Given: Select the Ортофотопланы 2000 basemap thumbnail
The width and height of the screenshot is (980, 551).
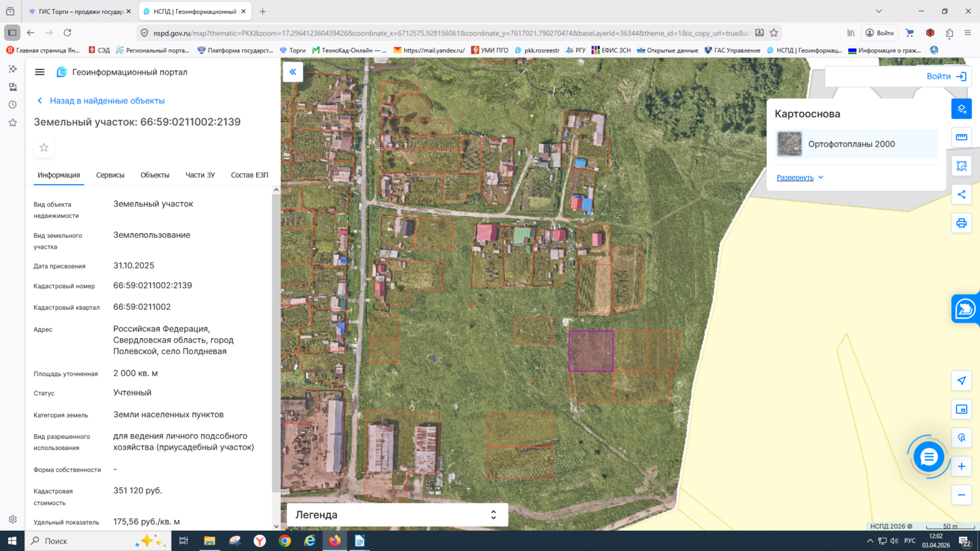Looking at the screenshot, I should pyautogui.click(x=789, y=144).
